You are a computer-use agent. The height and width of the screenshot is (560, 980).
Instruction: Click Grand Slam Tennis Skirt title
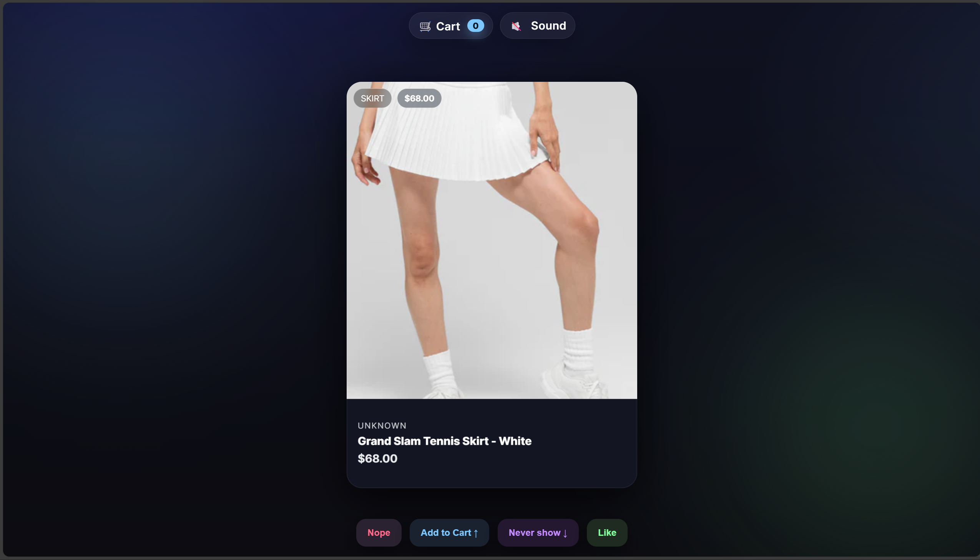444,441
